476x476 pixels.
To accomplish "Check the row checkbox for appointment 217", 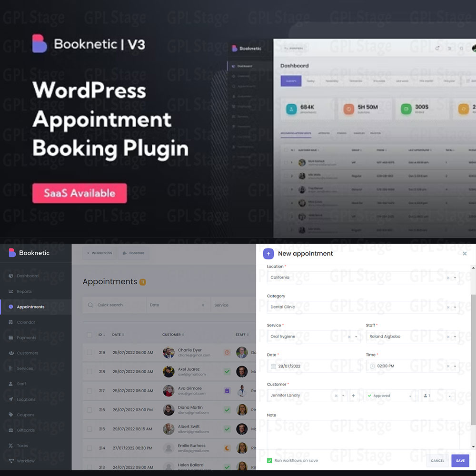I will (x=89, y=391).
